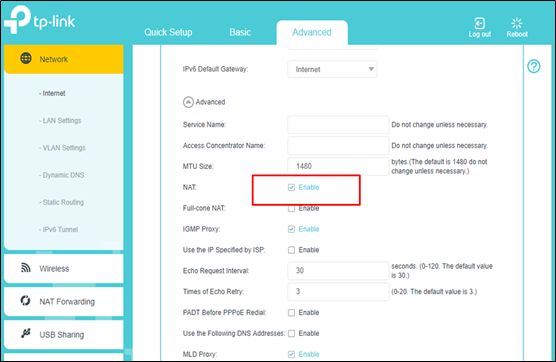This screenshot has width=556, height=362.
Task: Open the Network menu section
Action: pyautogui.click(x=64, y=59)
